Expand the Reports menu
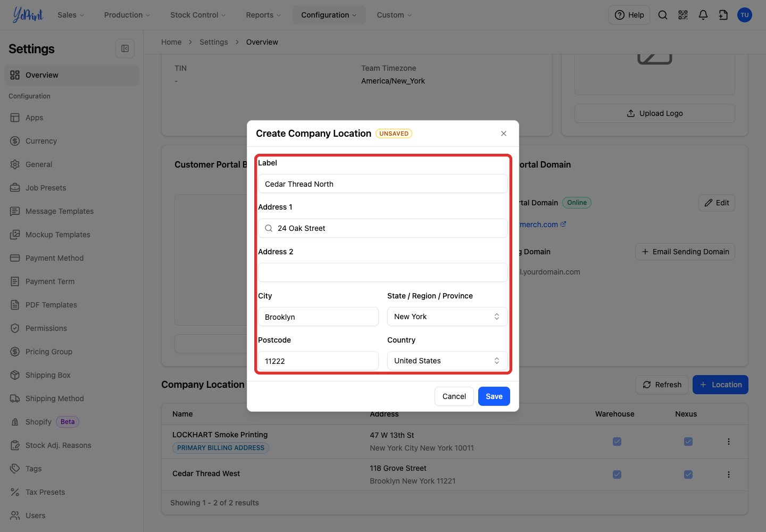766x532 pixels. [263, 15]
